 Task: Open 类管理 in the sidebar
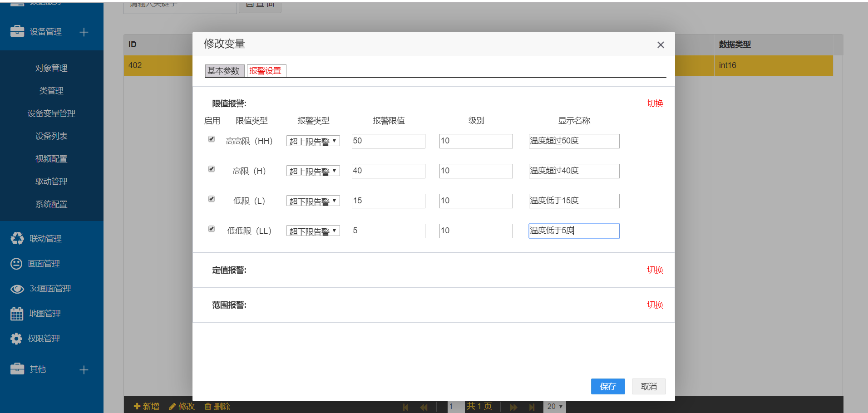(x=51, y=91)
